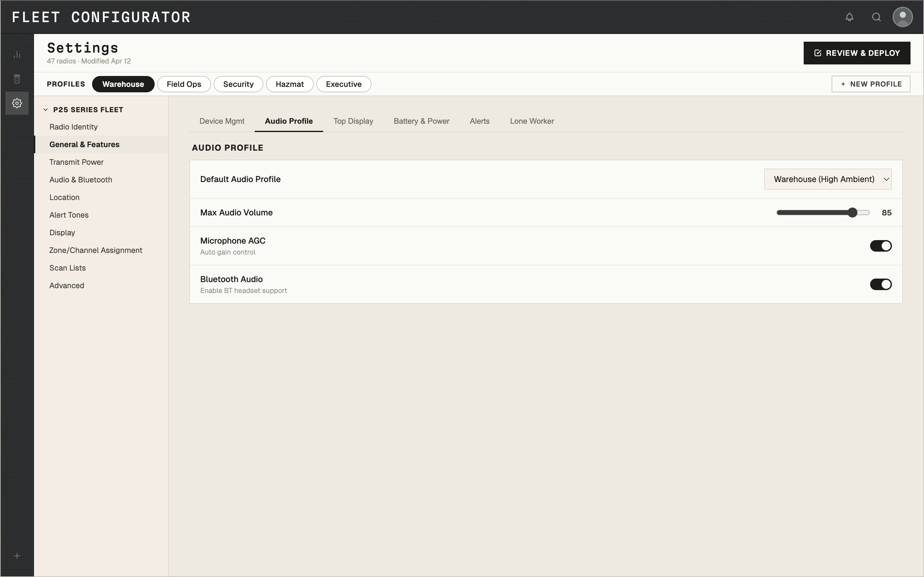Click the plus icon at sidebar bottom

pos(17,556)
